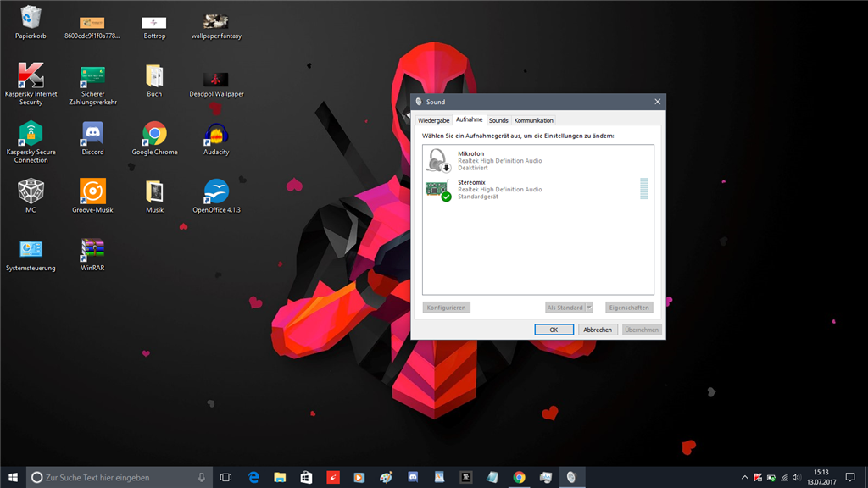Viewport: 868px width, 488px height.
Task: Click the Cortana microphone icon in search box
Action: pos(202,477)
